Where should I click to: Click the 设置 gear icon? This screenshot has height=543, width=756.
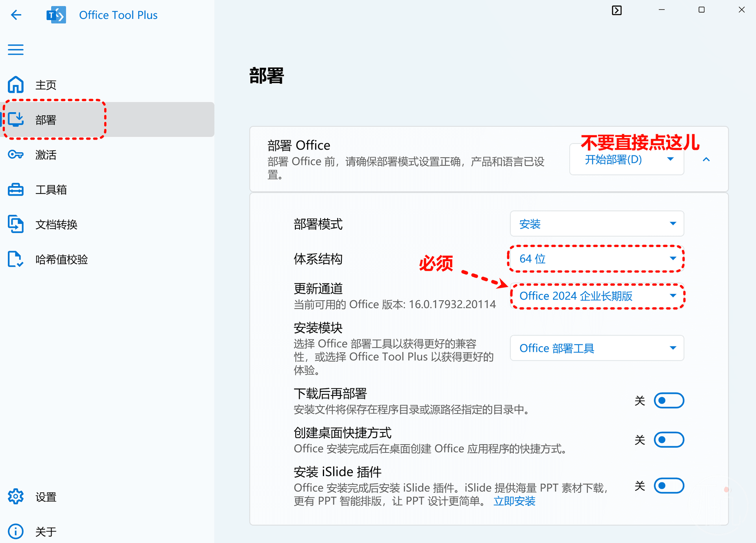coord(16,497)
